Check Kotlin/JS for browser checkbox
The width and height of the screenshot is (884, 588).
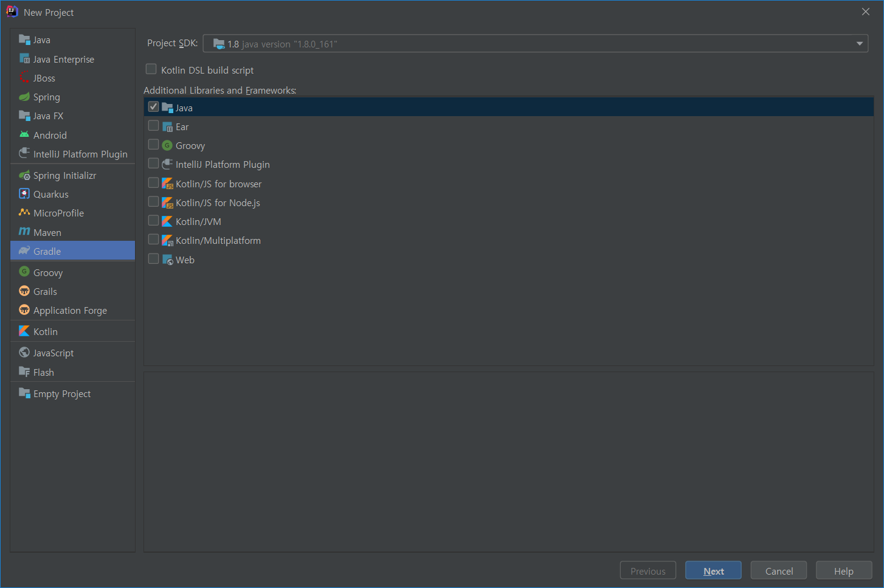[154, 183]
